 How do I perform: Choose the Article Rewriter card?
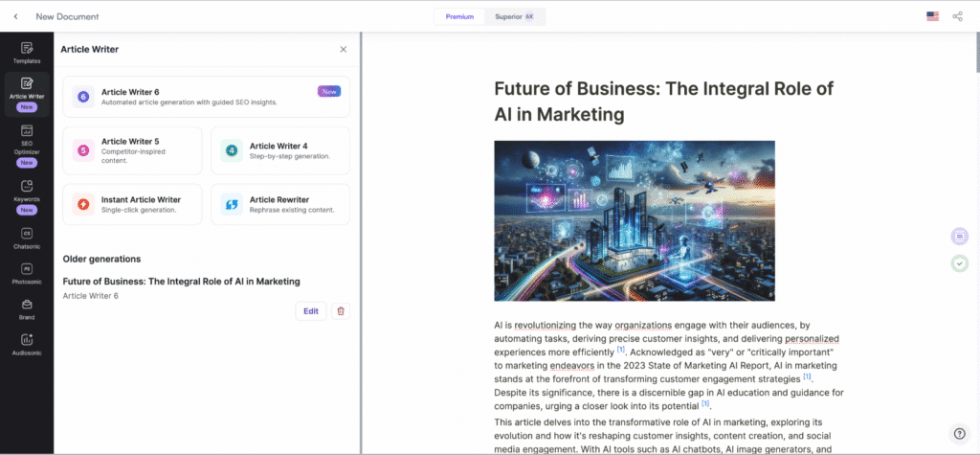(x=280, y=204)
